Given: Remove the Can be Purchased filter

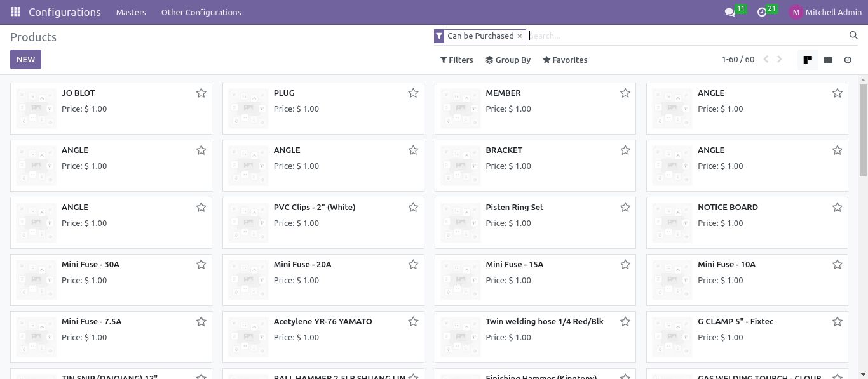Looking at the screenshot, I should click(519, 36).
